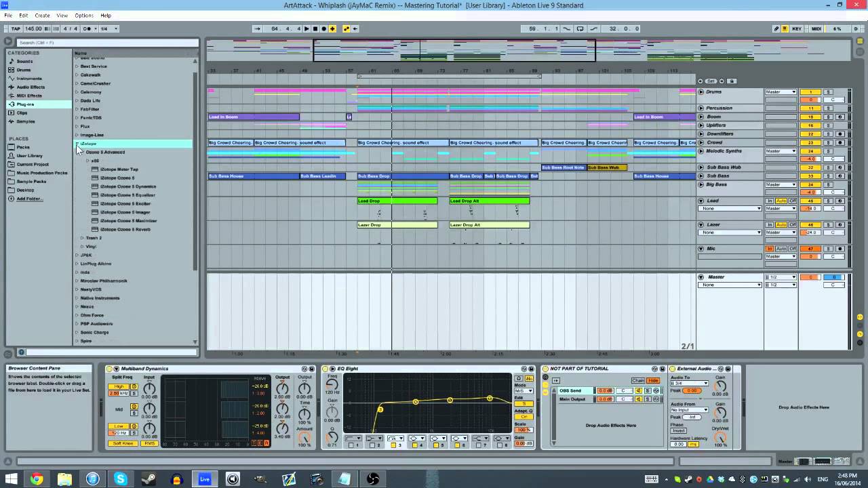Toggle Key Map Mode switch
The width and height of the screenshot is (868, 488).
tap(797, 28)
